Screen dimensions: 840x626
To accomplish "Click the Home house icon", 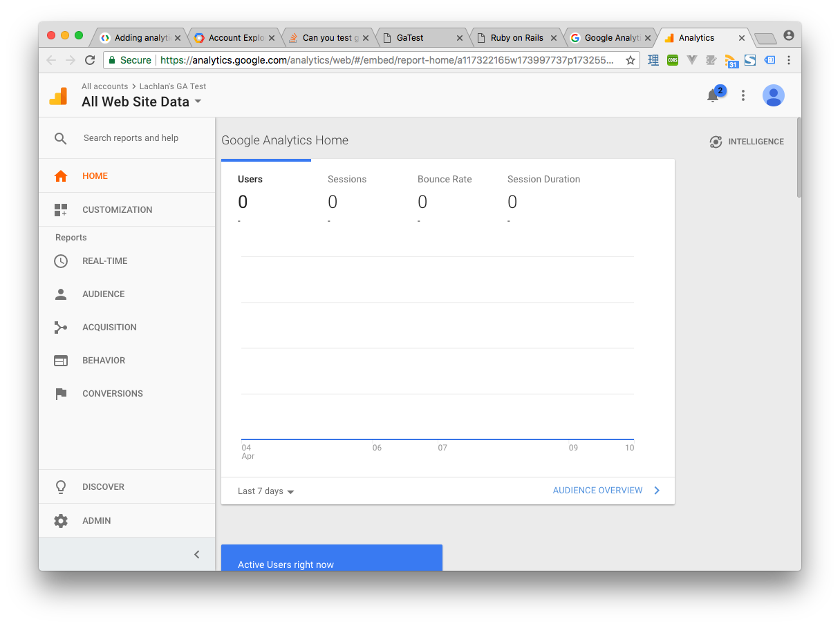I will tap(61, 176).
